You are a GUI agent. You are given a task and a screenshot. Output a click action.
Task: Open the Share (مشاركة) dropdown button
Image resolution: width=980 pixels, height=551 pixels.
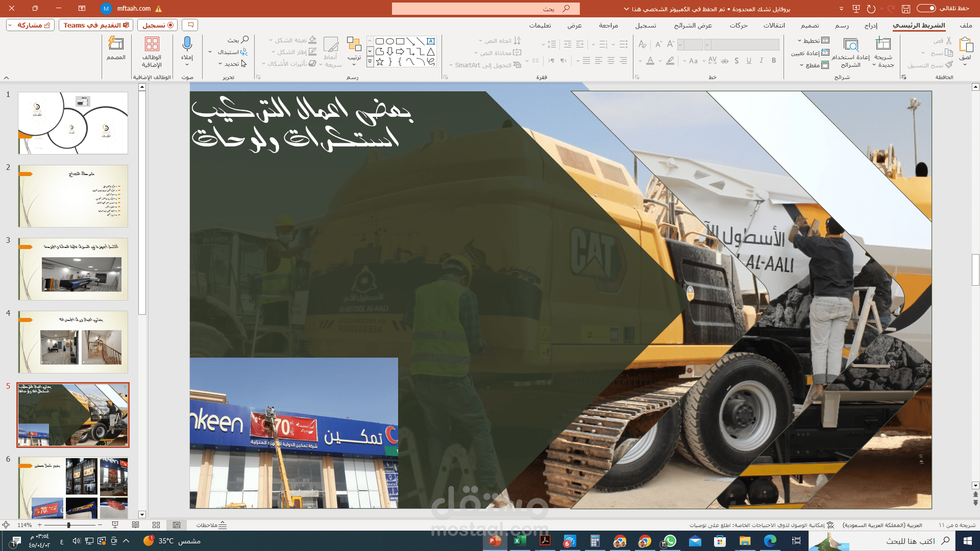(x=30, y=25)
